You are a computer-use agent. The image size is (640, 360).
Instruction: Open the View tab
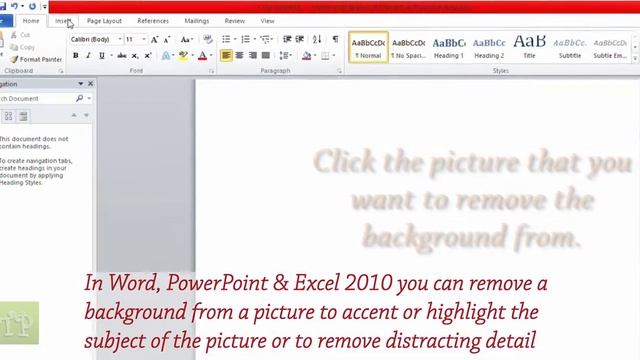click(x=267, y=21)
